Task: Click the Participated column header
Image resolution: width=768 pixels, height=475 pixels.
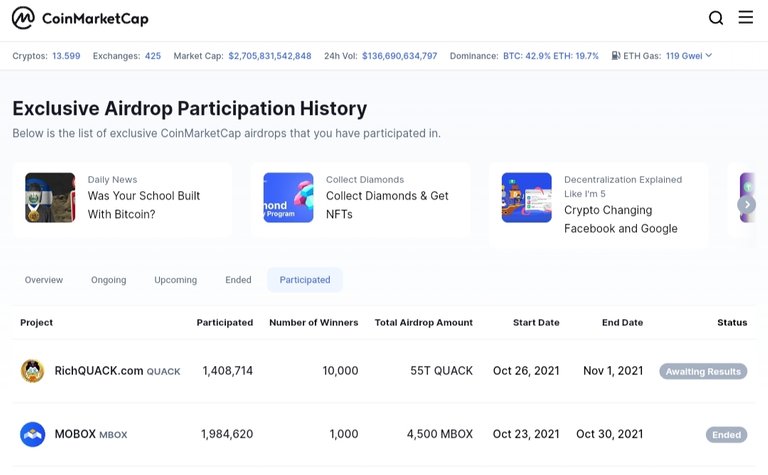Action: tap(225, 323)
